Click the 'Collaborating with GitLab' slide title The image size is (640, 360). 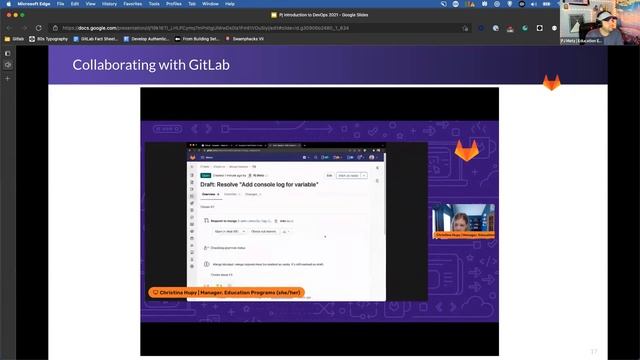pos(151,65)
